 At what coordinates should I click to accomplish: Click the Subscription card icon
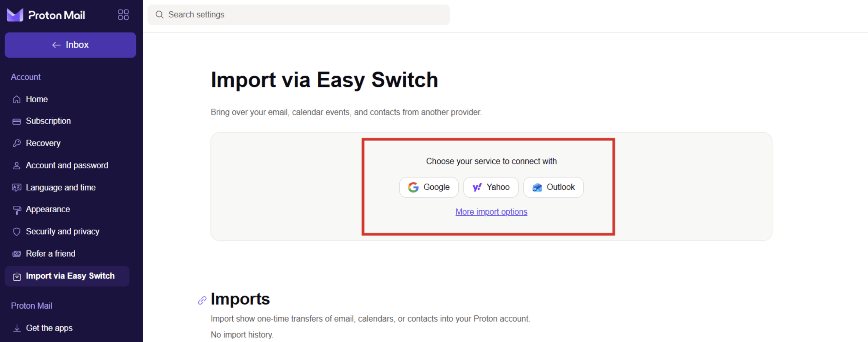(17, 121)
